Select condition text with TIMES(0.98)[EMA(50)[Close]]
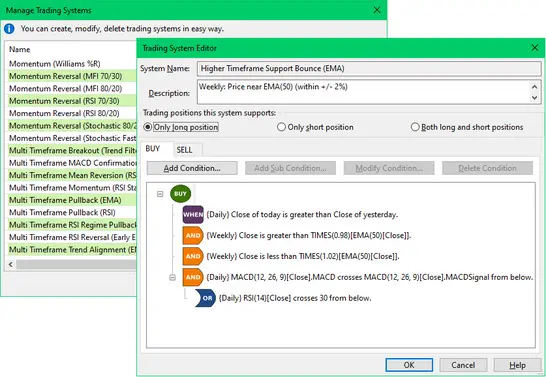 pos(309,235)
